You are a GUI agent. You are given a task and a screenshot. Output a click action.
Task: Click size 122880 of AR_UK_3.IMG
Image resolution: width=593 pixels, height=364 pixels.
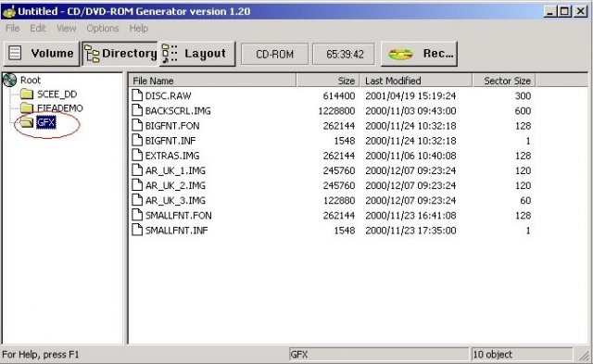(x=339, y=200)
